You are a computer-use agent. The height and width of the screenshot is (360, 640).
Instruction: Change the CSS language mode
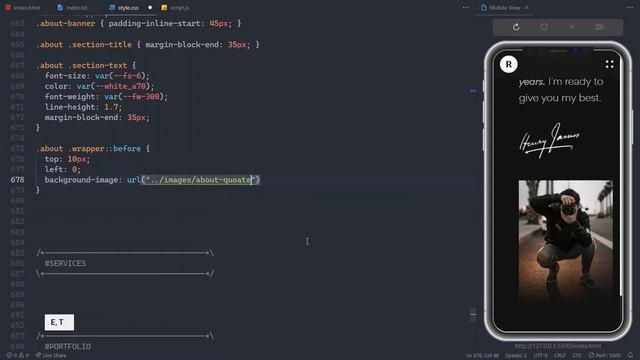tap(577, 356)
